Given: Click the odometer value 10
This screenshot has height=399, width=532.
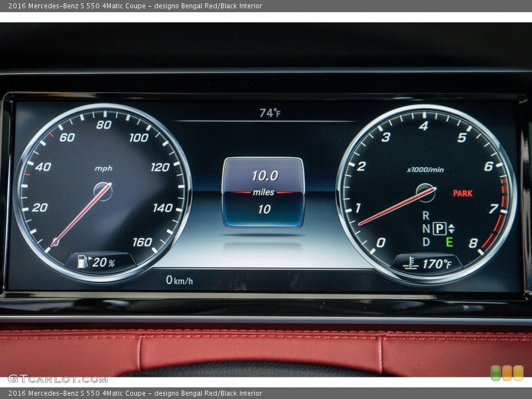Looking at the screenshot, I should [x=264, y=209].
